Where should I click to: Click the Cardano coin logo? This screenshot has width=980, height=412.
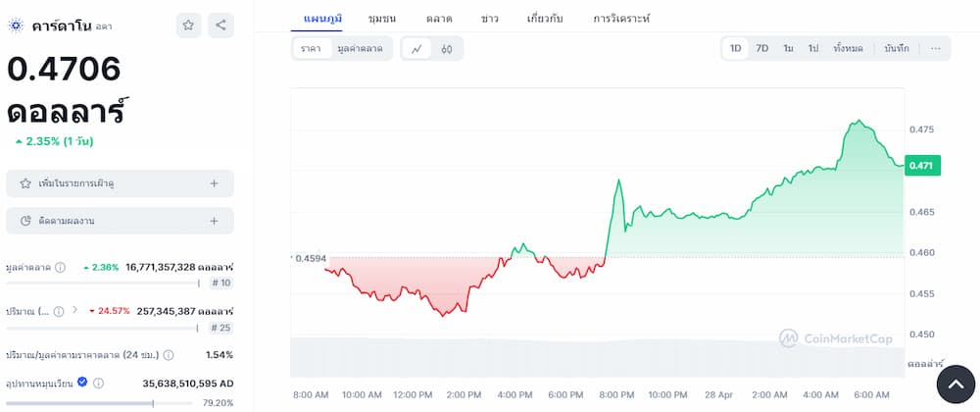coord(15,26)
